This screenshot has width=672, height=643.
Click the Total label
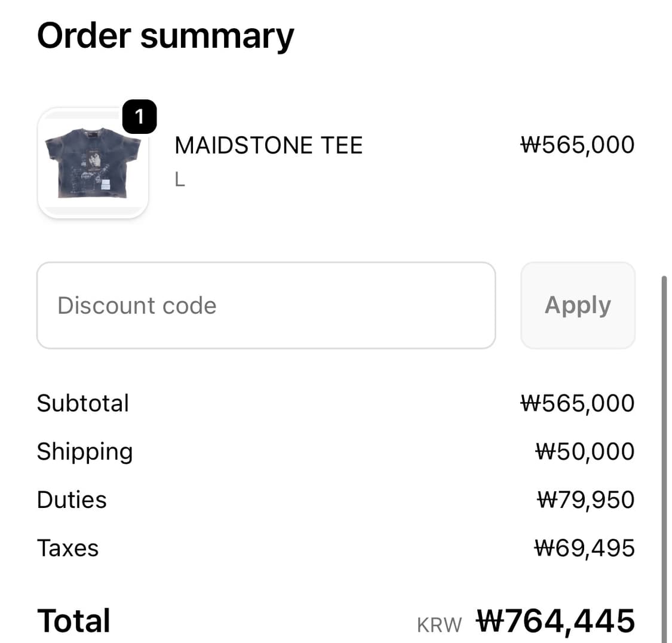tap(73, 620)
